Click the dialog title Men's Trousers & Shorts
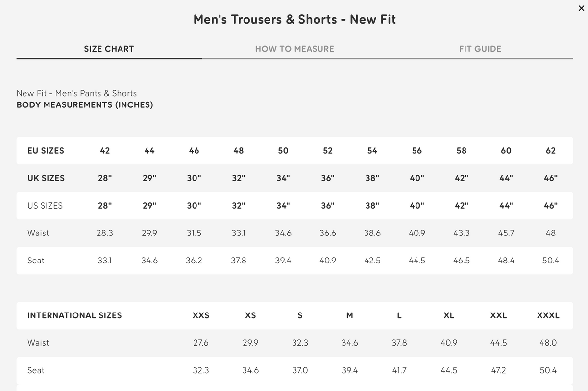Image resolution: width=588 pixels, height=391 pixels. (294, 19)
